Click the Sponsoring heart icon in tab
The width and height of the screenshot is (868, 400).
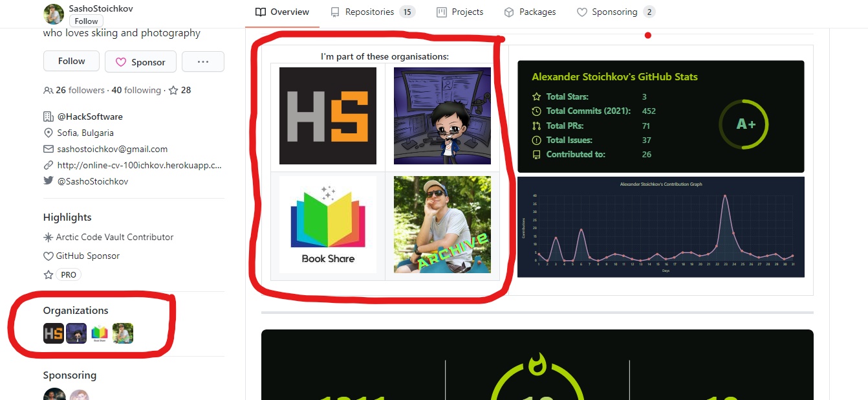click(581, 12)
